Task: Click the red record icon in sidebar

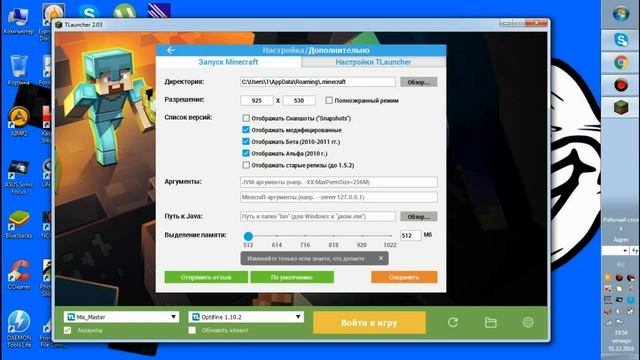Action: [621, 85]
